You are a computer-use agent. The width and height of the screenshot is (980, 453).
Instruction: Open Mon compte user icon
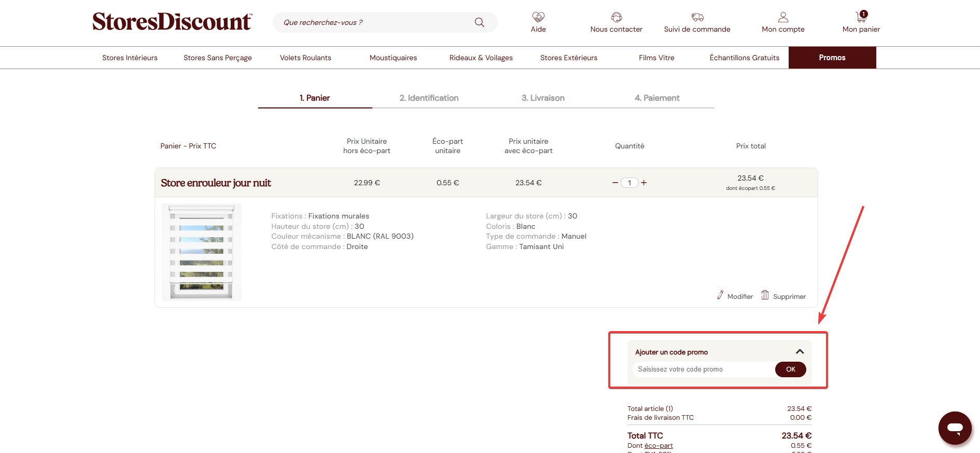tap(783, 17)
